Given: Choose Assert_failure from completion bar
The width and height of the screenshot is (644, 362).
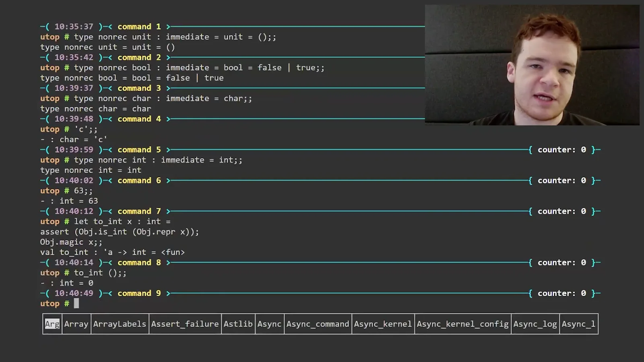Looking at the screenshot, I should point(185,324).
